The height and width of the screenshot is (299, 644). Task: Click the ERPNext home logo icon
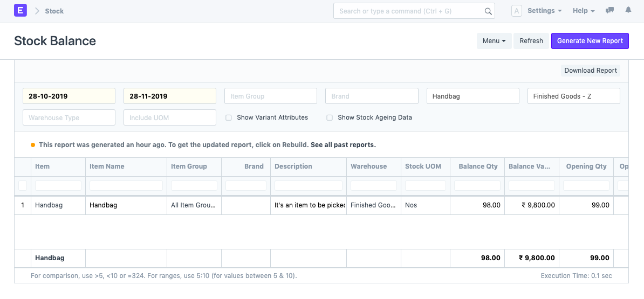(20, 11)
